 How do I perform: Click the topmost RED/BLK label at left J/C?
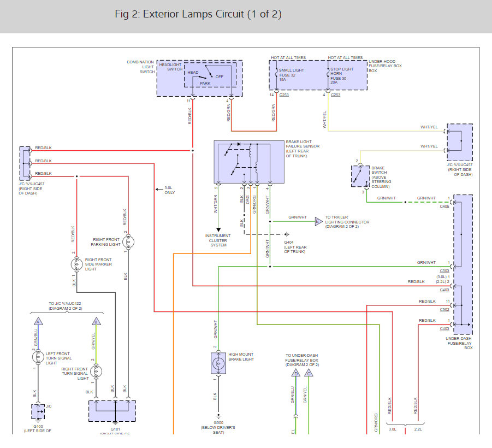pyautogui.click(x=43, y=148)
